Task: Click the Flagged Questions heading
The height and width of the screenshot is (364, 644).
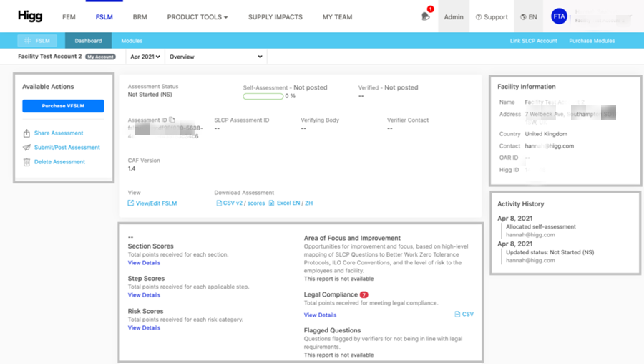Action: point(332,330)
